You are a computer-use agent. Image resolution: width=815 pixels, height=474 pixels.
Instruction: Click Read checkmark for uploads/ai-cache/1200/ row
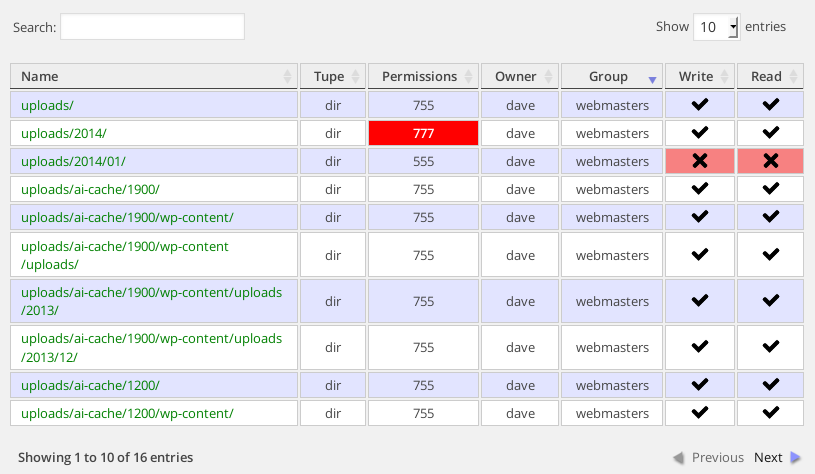[770, 385]
